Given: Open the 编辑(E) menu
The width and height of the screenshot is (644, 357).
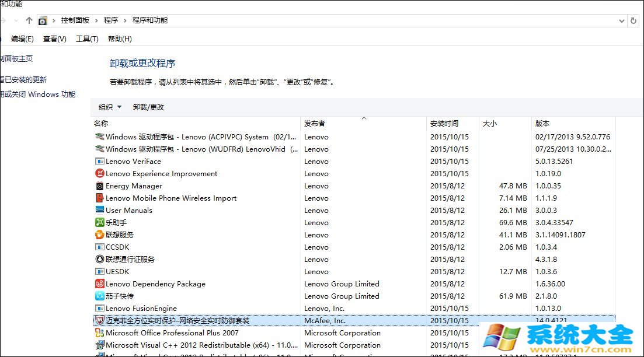Looking at the screenshot, I should tap(22, 39).
